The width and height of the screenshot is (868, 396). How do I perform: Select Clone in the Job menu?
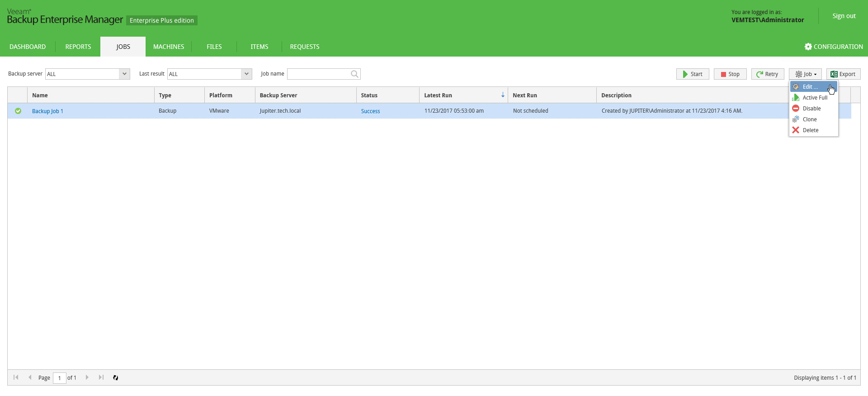click(814, 119)
